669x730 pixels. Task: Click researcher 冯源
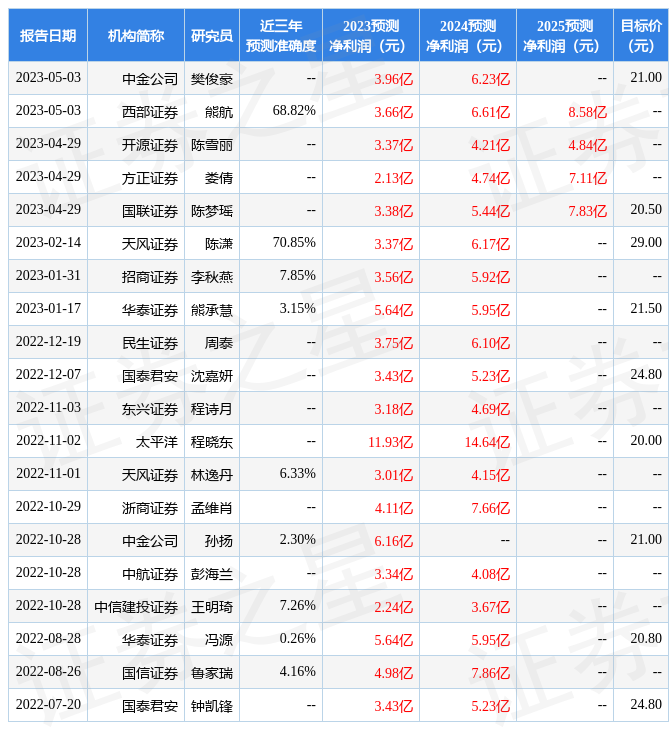click(x=219, y=641)
